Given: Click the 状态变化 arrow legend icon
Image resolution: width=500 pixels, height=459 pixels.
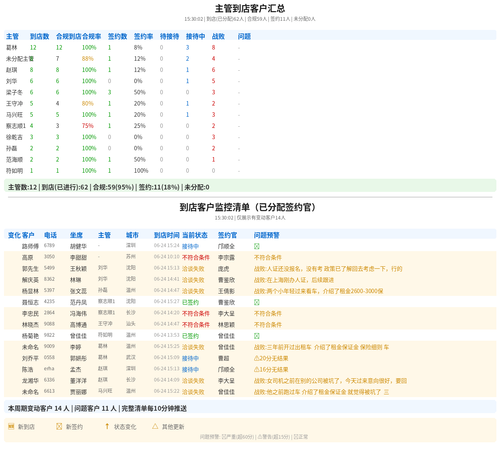Looking at the screenshot, I should (x=107, y=426).
